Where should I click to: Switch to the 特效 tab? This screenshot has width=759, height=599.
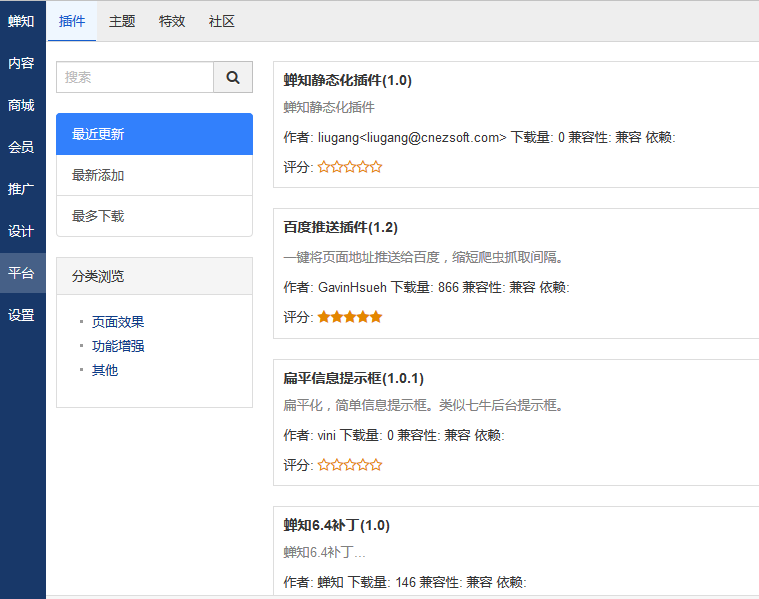pos(172,21)
